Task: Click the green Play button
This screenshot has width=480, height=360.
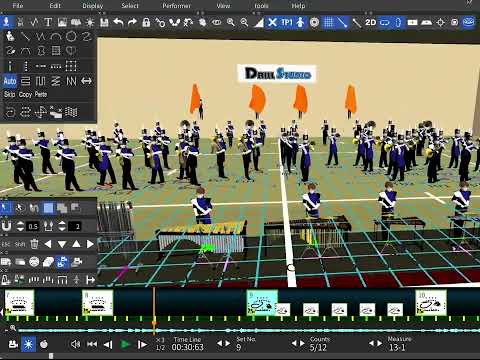Action: point(125,344)
